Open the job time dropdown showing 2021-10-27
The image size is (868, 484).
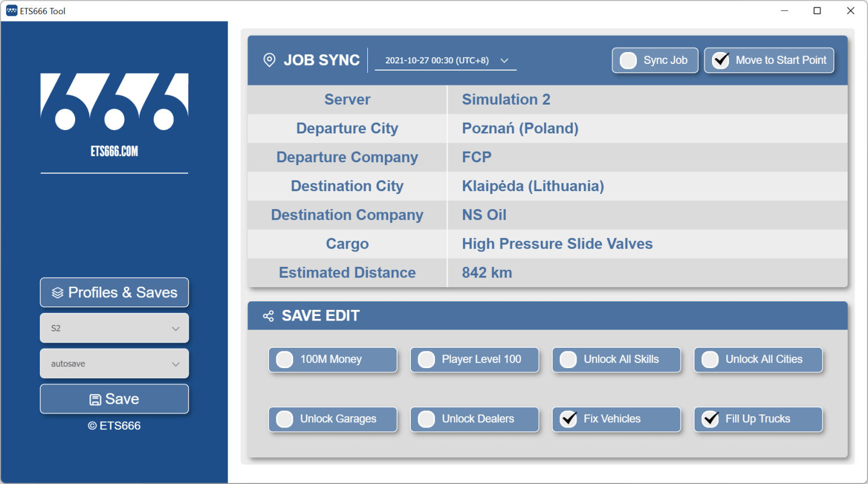pos(445,60)
